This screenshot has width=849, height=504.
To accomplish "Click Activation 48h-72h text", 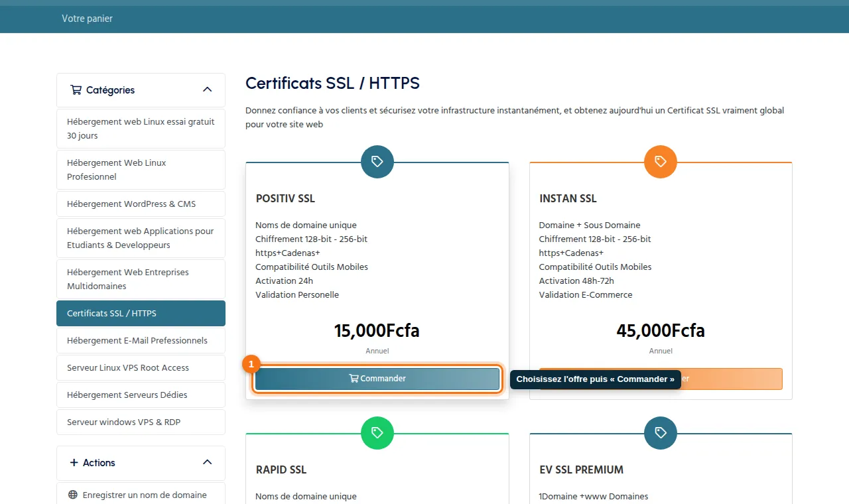I will [x=576, y=281].
